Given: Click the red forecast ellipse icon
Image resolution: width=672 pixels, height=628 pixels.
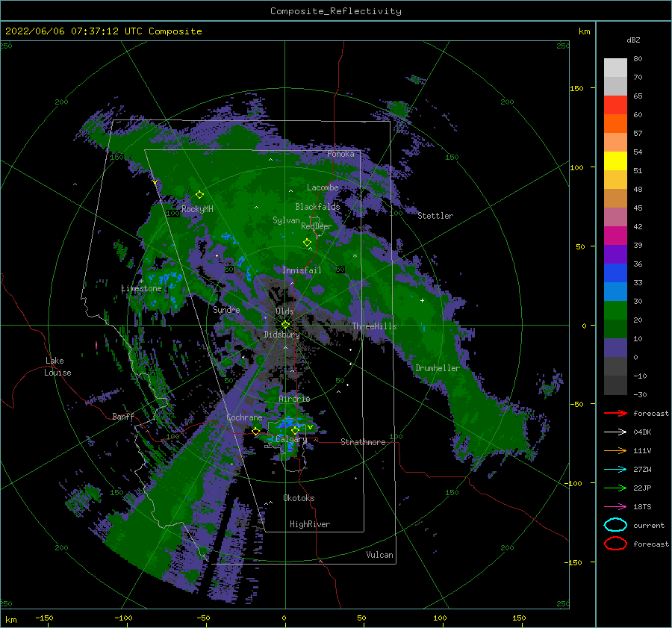Looking at the screenshot, I should tap(615, 544).
